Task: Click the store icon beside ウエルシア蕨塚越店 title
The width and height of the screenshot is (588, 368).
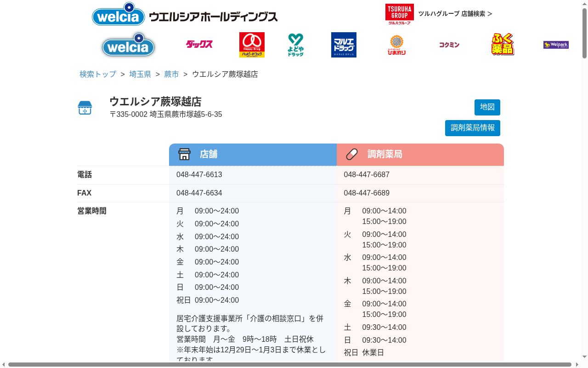Action: click(85, 108)
